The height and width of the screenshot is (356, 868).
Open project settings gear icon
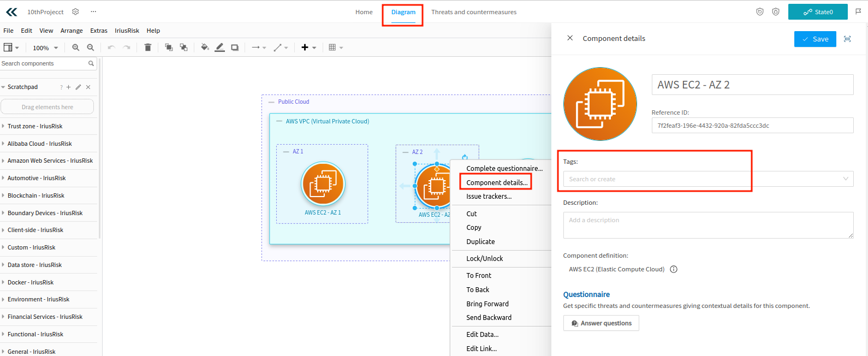pyautogui.click(x=76, y=11)
